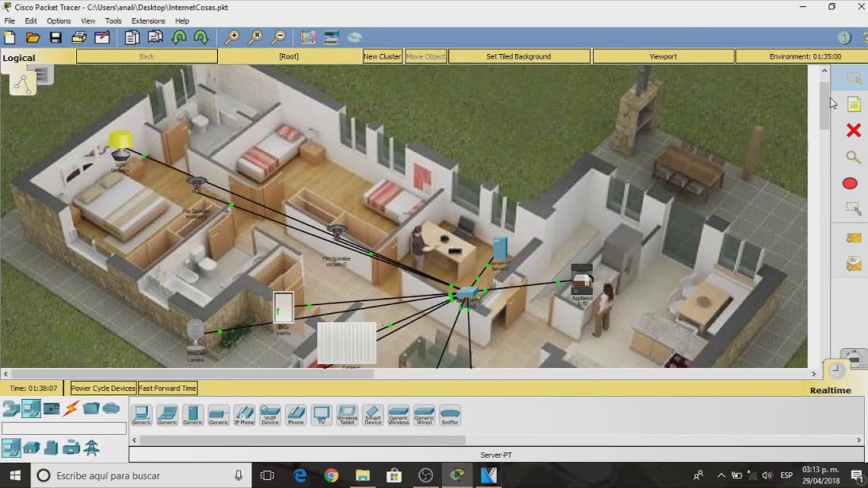Click the cloud icon in the main toolbar
Screen dimensions: 868x488
(354, 37)
